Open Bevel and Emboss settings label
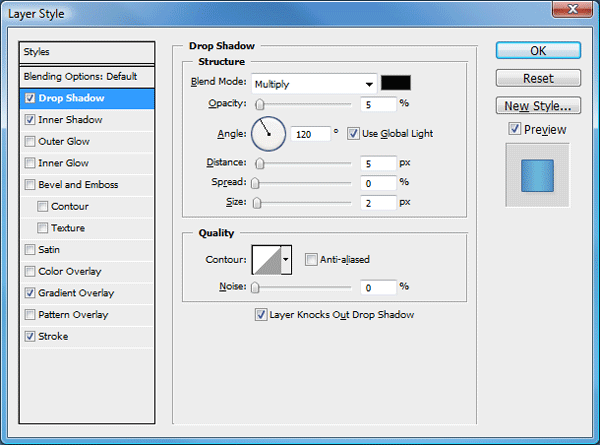This screenshot has height=445, width=600. [78, 185]
